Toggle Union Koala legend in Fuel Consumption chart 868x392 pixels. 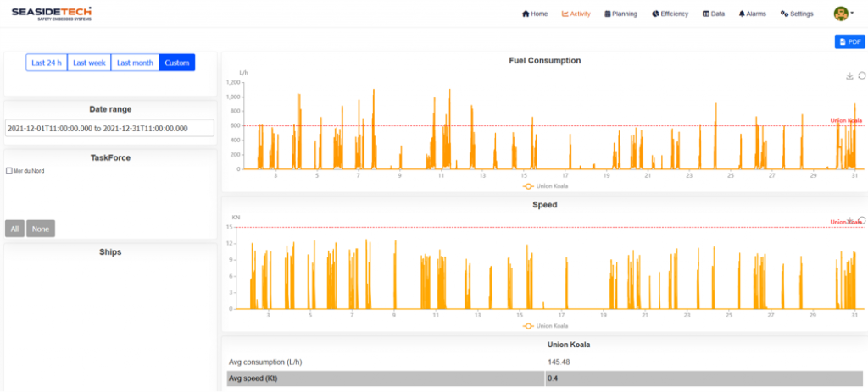pyautogui.click(x=545, y=186)
